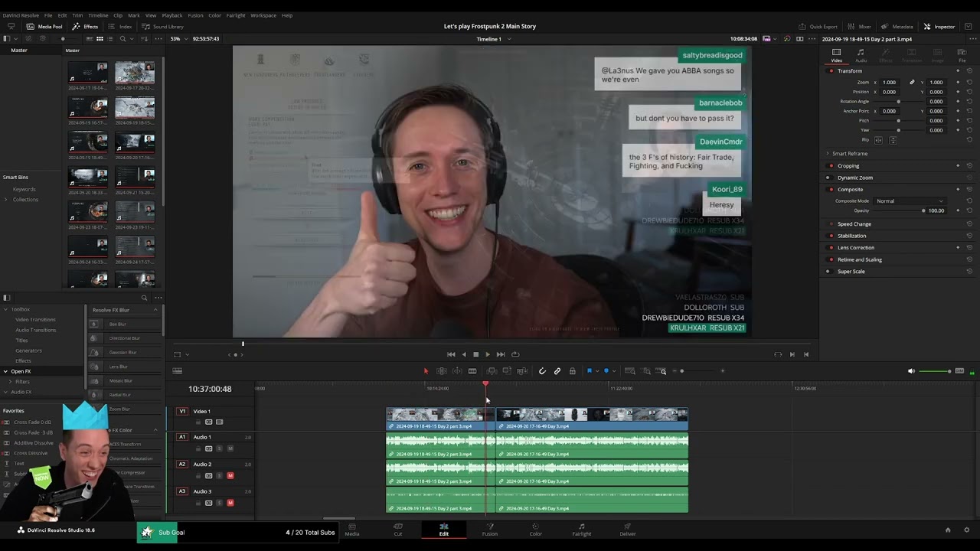The width and height of the screenshot is (980, 551).
Task: Adjust the Opacity slider
Action: click(x=899, y=210)
